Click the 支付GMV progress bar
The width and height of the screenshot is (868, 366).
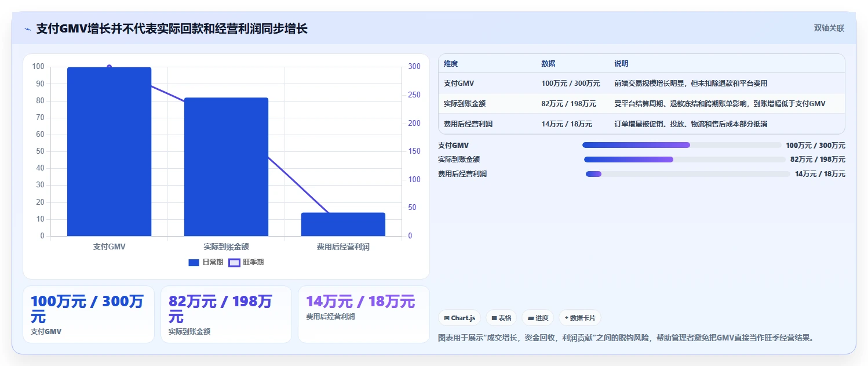point(682,145)
